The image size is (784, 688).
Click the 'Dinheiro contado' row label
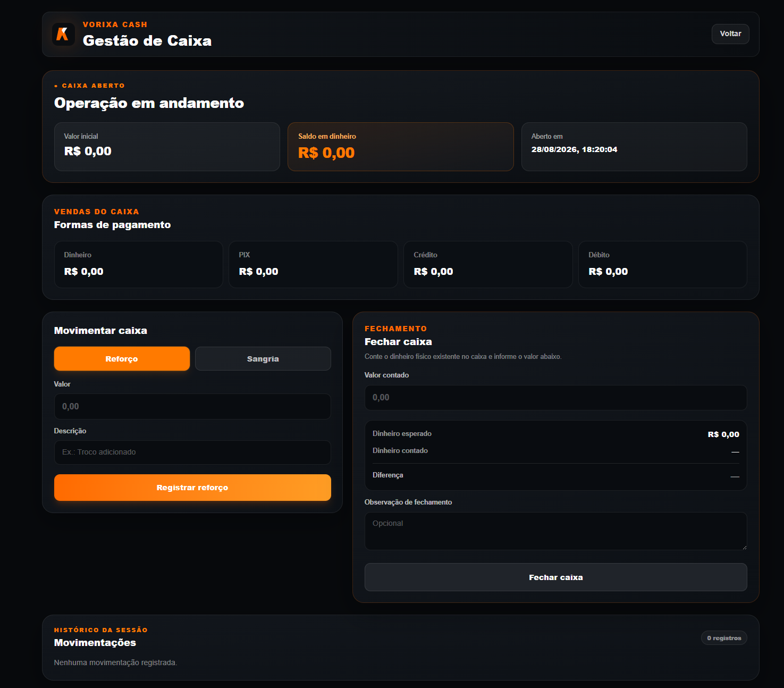pos(400,451)
